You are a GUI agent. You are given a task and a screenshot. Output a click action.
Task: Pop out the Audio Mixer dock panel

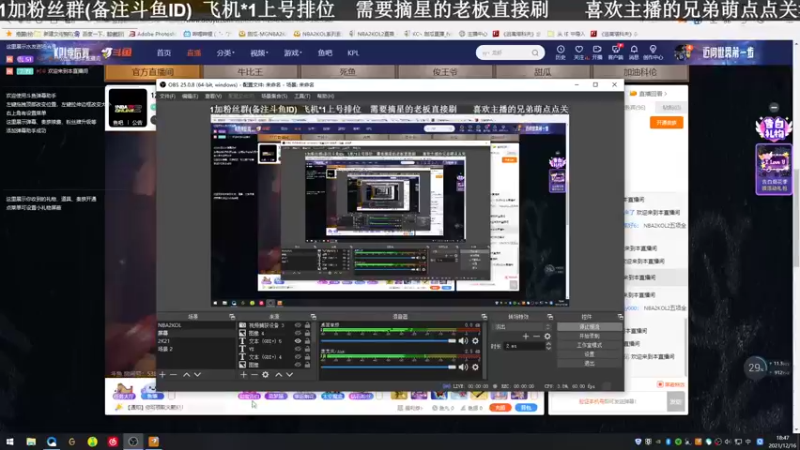484,317
